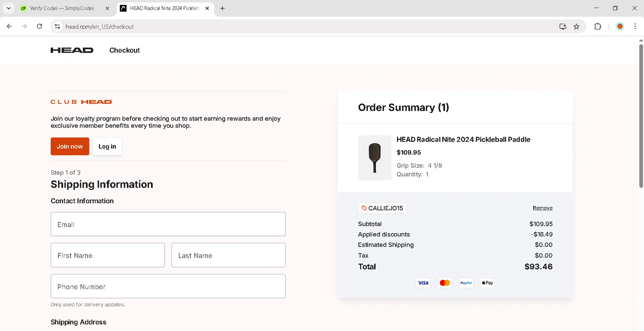The width and height of the screenshot is (644, 331).
Task: Focus the Email input field
Action: (168, 224)
